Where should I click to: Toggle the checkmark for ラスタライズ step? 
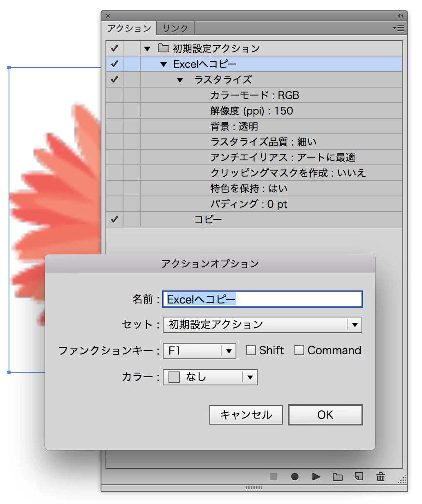tap(114, 79)
